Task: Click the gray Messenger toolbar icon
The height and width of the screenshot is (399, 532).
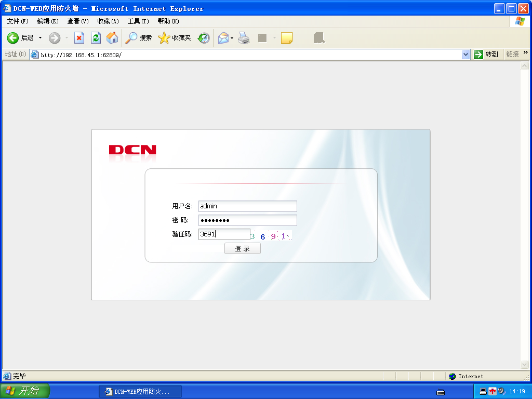Action: tap(319, 37)
